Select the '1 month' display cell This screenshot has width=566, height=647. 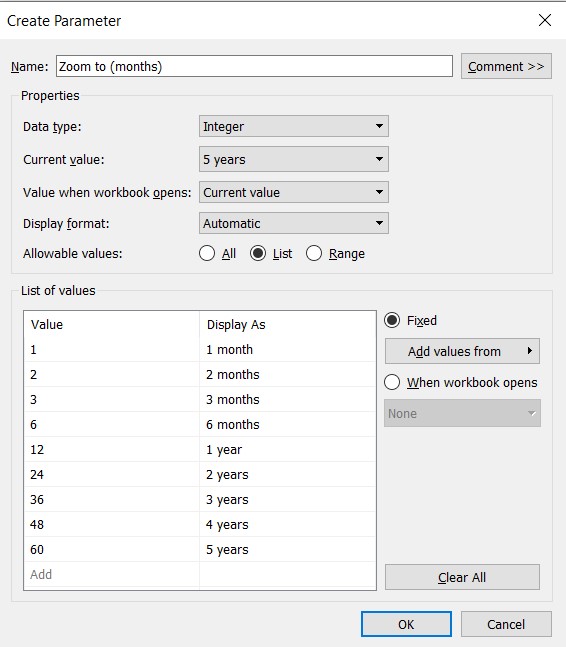[x=288, y=349]
